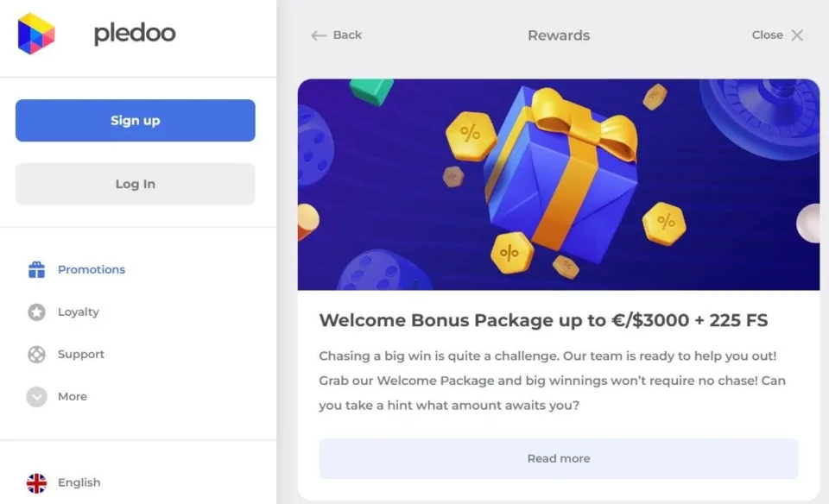Click the Log In button
The height and width of the screenshot is (504, 829).
(x=135, y=183)
